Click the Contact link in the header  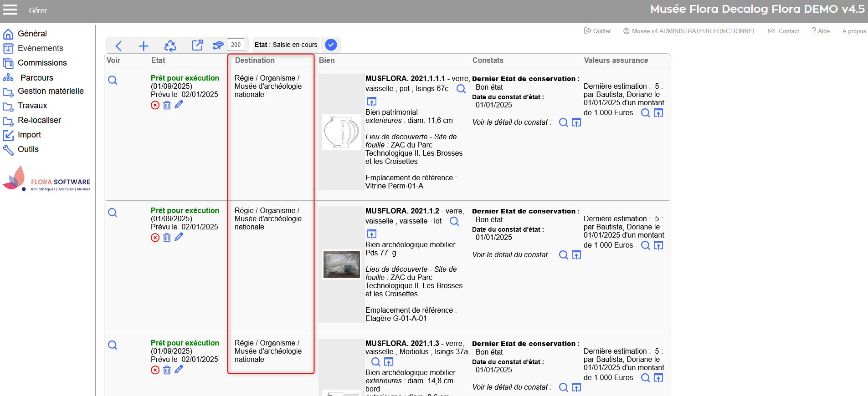point(784,31)
